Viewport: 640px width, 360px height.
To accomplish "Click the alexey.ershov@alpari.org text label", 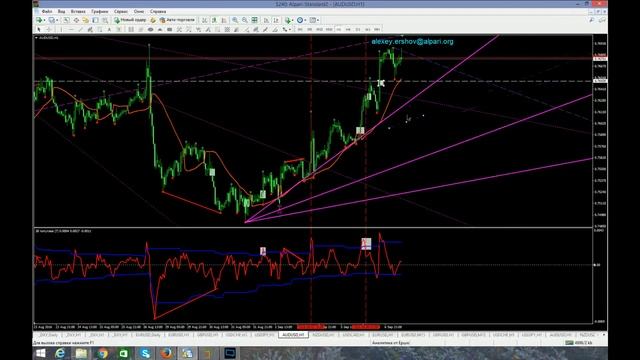I will (412, 41).
